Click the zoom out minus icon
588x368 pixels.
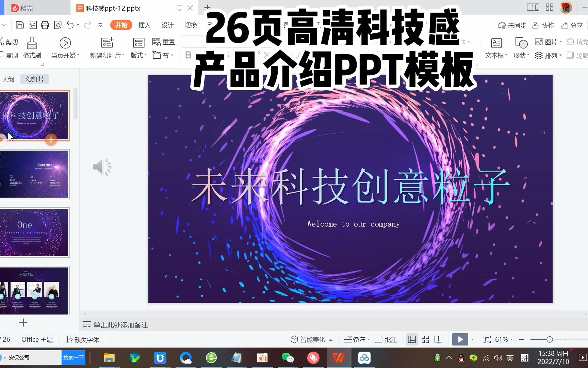click(x=521, y=339)
